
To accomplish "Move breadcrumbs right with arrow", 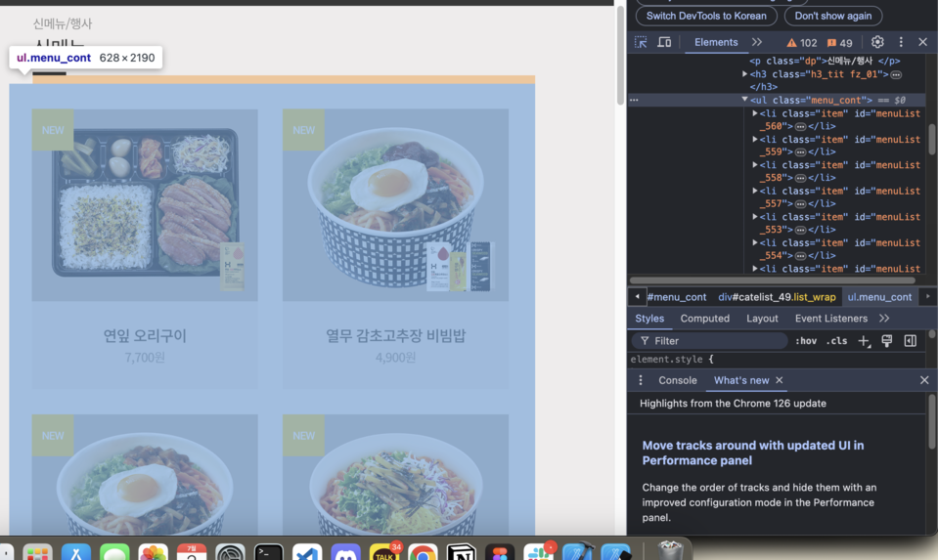I will pyautogui.click(x=928, y=296).
